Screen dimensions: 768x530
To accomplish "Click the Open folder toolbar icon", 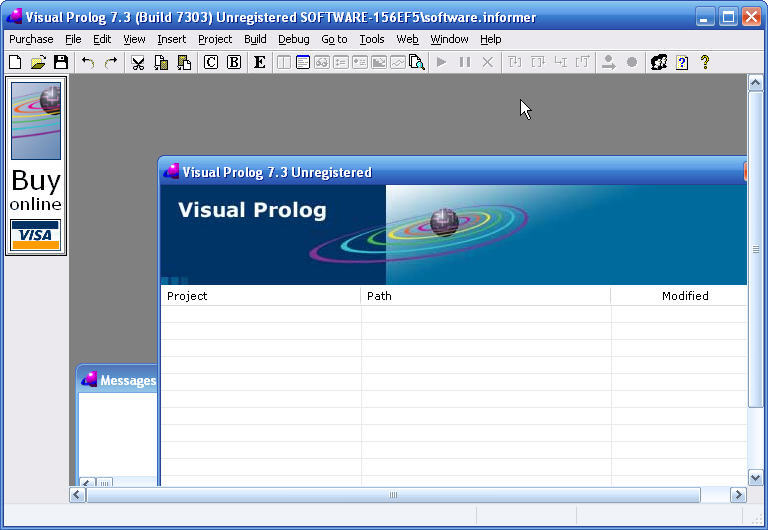I will [x=38, y=62].
